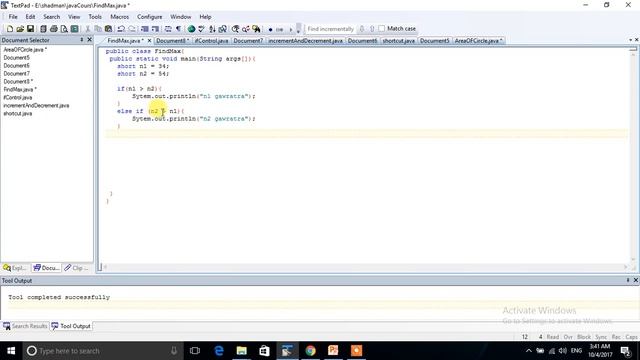Open Compare Files from the toolbar
Screen dimensions: 640x360
(x=222, y=29)
